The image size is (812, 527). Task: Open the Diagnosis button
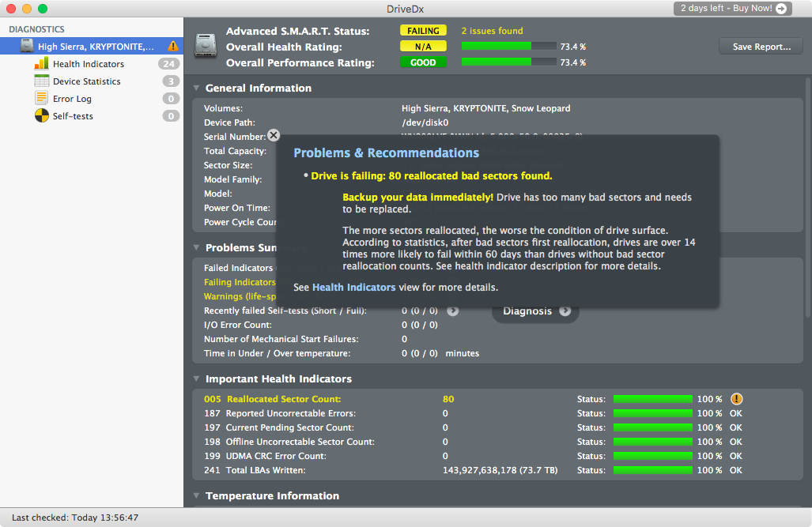pos(535,311)
